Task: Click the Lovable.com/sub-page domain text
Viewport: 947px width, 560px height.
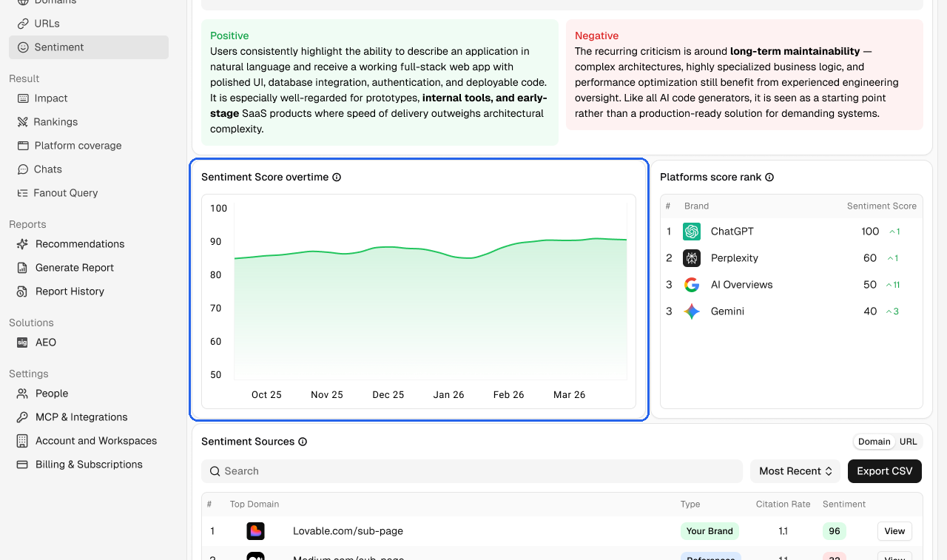Action: [348, 531]
